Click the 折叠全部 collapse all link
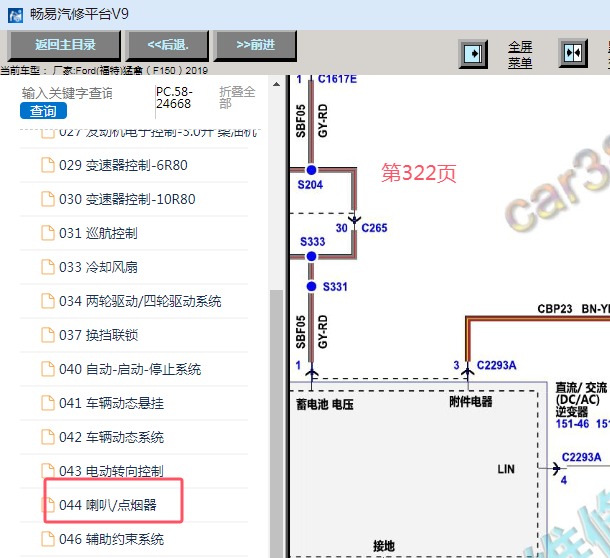 (x=237, y=98)
